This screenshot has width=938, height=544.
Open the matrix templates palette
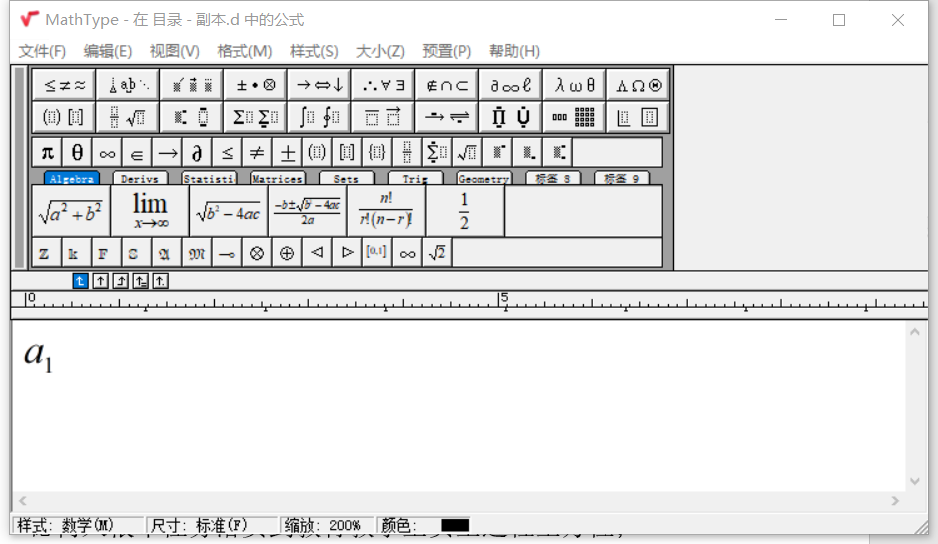pos(574,117)
